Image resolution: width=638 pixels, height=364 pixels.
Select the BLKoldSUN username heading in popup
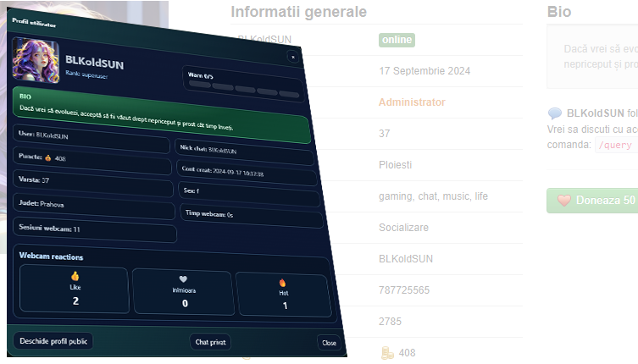(x=94, y=63)
